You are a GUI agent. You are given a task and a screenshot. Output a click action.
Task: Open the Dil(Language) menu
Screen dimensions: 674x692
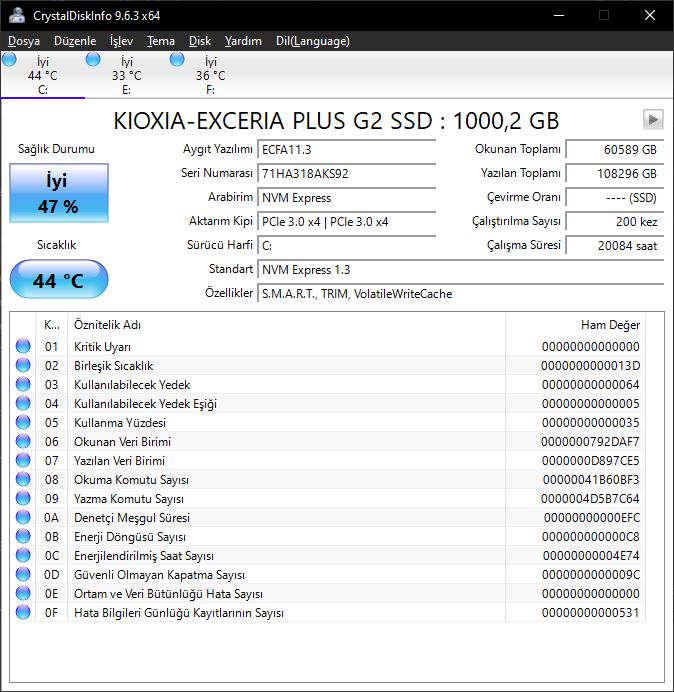(313, 41)
